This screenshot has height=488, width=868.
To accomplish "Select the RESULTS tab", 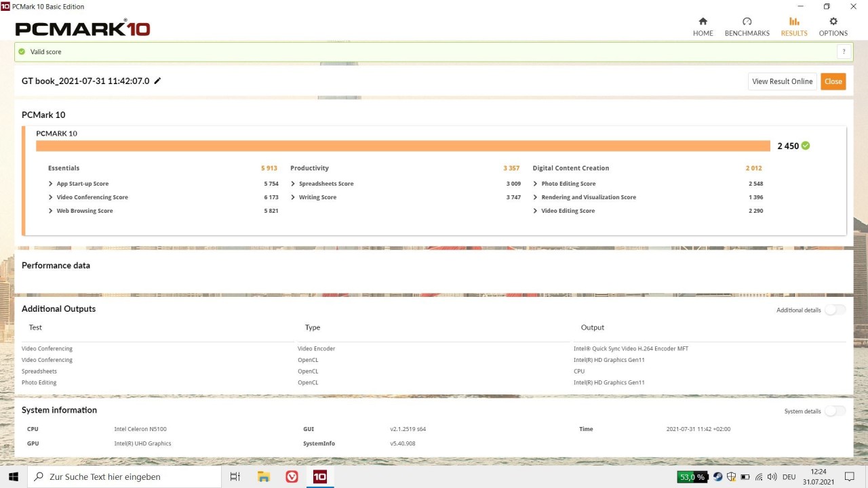I will coord(794,27).
